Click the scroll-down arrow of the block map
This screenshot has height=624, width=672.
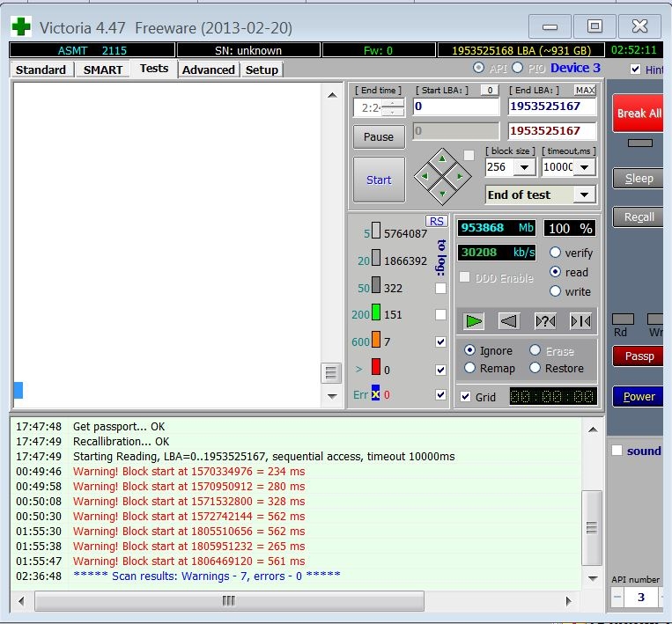tap(332, 396)
